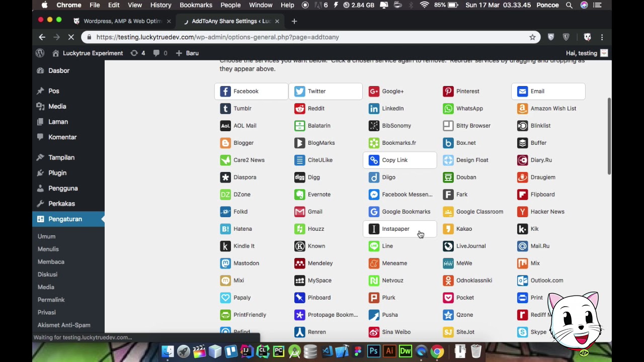Open Membaca settings submenu
Image resolution: width=644 pixels, height=362 pixels.
51,262
